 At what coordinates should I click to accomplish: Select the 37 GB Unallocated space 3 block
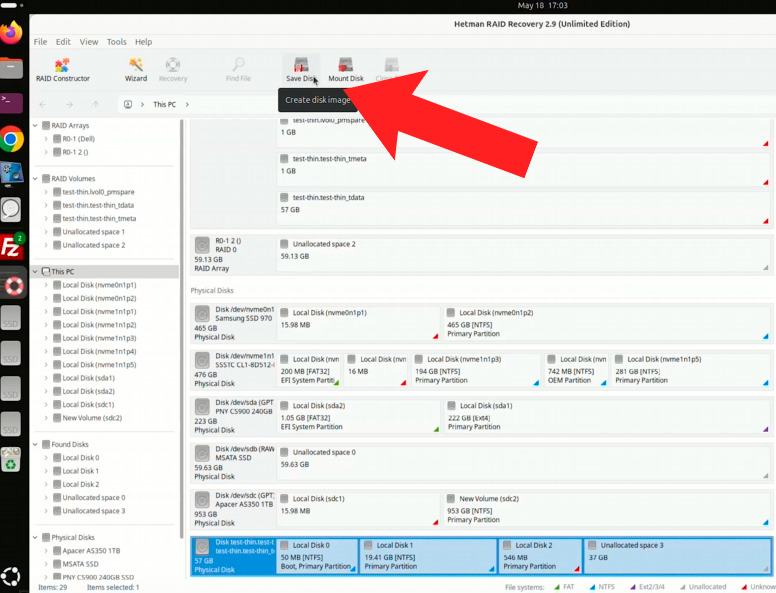(x=678, y=556)
